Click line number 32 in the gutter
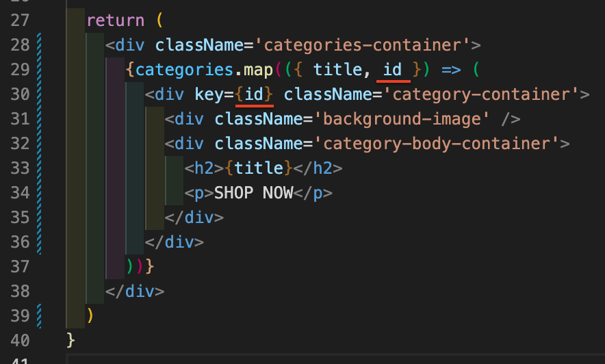605x364 pixels. pyautogui.click(x=20, y=144)
